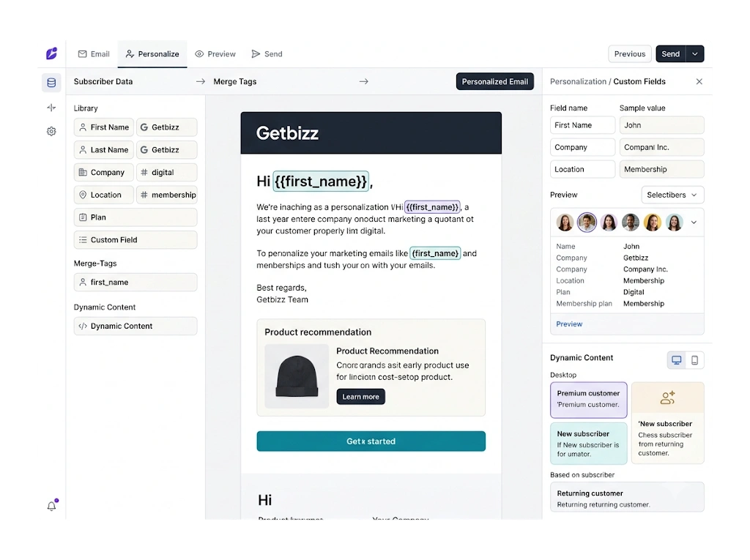Select the Premium customer content card

(x=588, y=400)
